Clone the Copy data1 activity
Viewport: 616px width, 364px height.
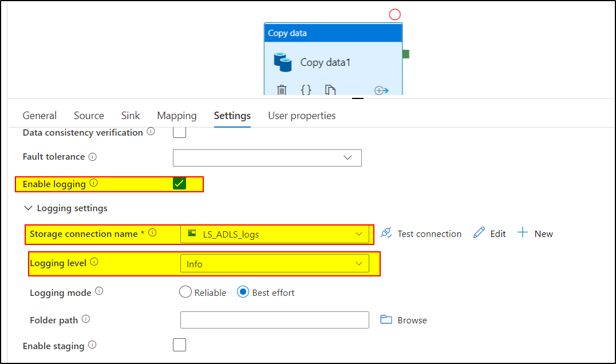330,89
